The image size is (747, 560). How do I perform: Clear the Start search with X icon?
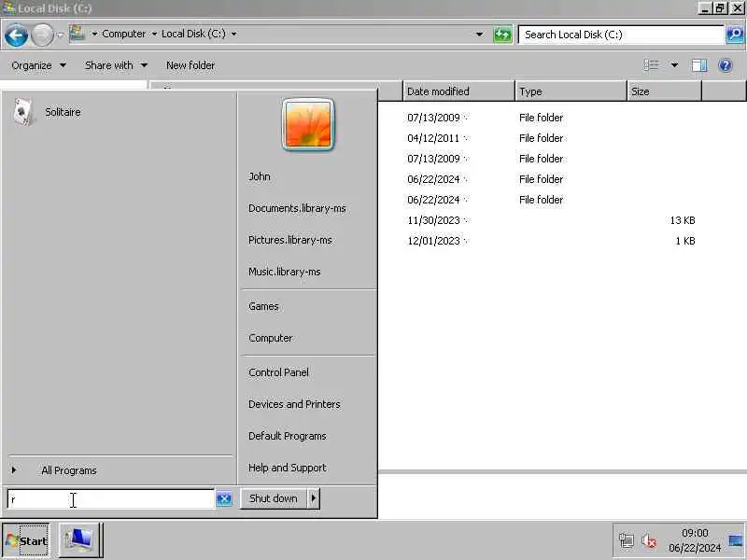pyautogui.click(x=224, y=498)
